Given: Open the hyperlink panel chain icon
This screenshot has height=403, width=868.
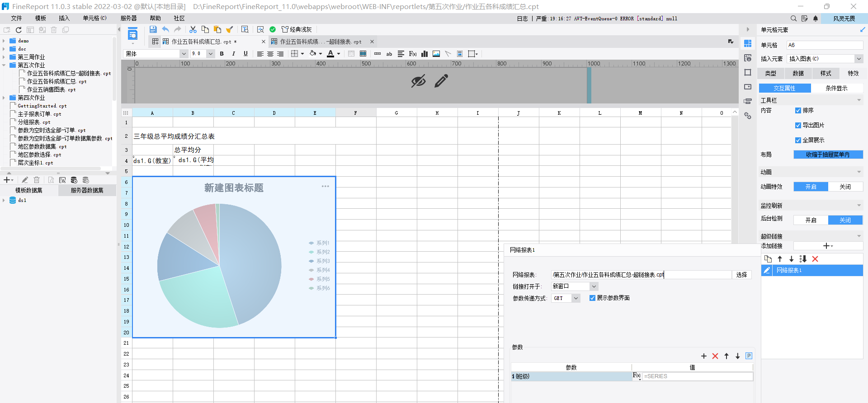Looking at the screenshot, I should tap(748, 116).
